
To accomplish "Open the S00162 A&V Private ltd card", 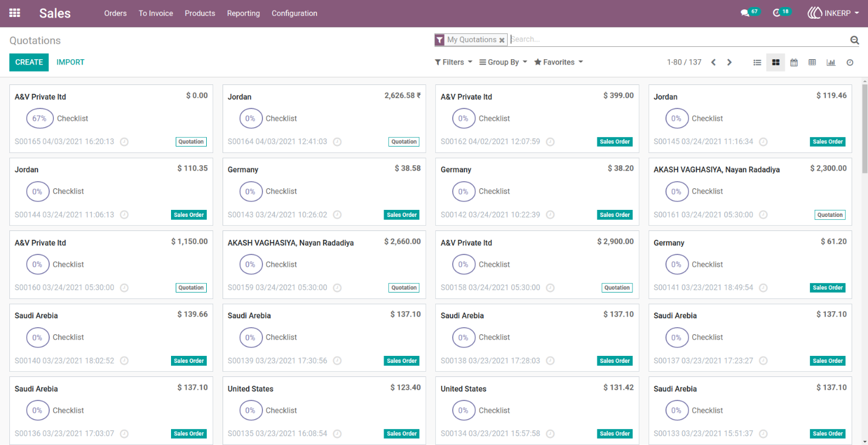I will pyautogui.click(x=536, y=118).
